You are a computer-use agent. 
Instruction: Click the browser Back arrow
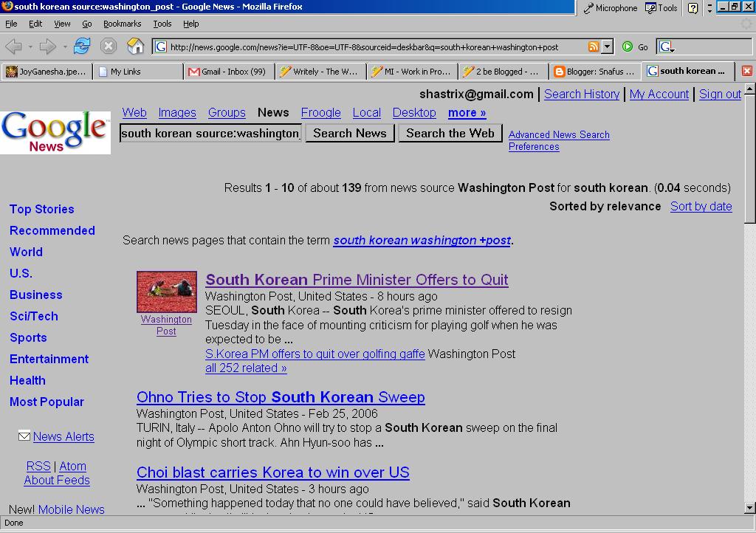(13, 47)
